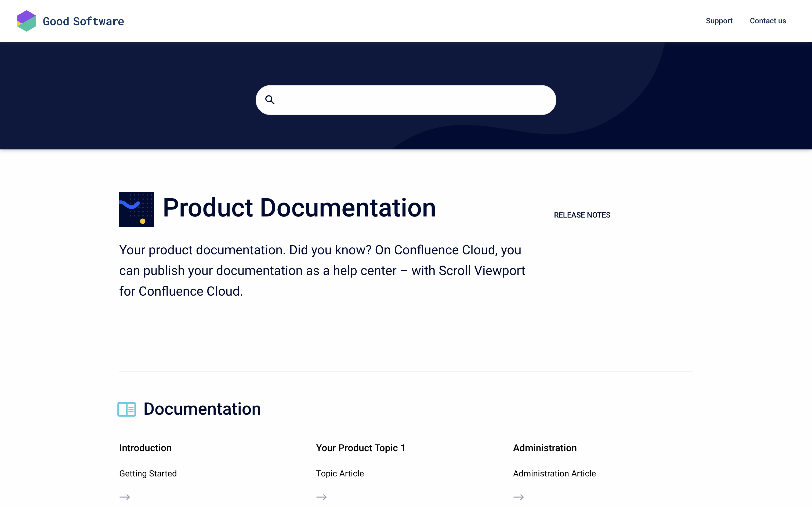812x507 pixels.
Task: Click the Good Software brand text
Action: click(x=83, y=21)
